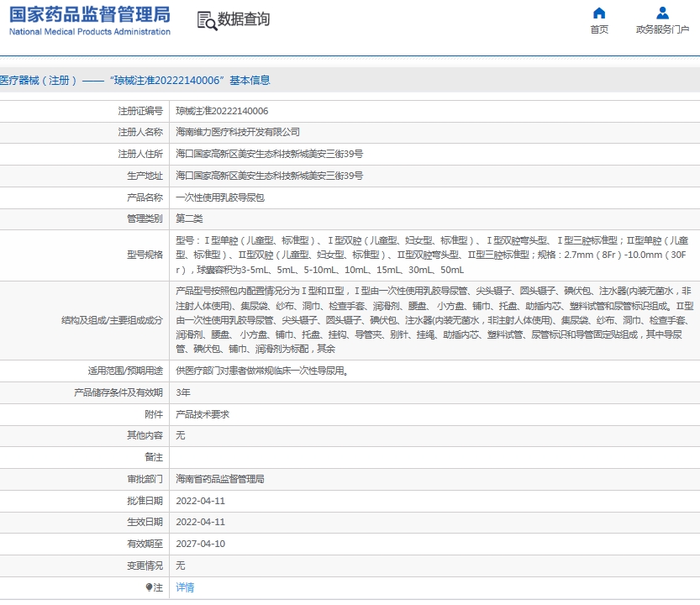Open the 政务服务门户 user icon

[x=662, y=13]
